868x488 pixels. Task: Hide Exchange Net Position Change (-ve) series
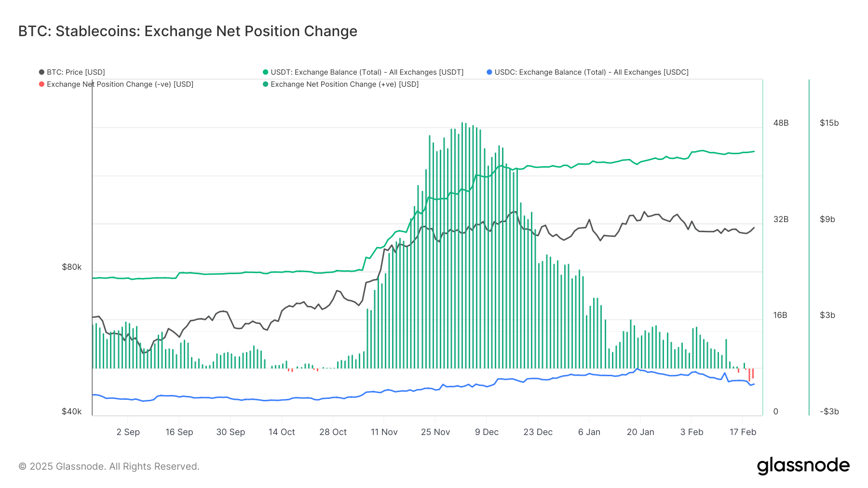(120, 84)
